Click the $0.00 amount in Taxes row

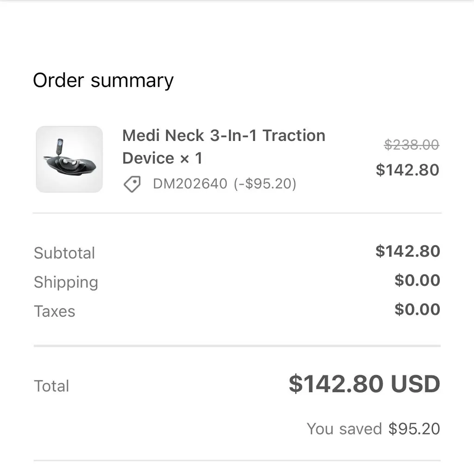coord(417,309)
